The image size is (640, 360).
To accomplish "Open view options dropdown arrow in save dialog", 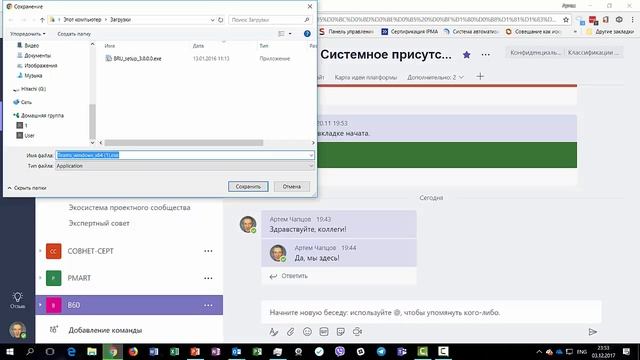I will pos(290,34).
